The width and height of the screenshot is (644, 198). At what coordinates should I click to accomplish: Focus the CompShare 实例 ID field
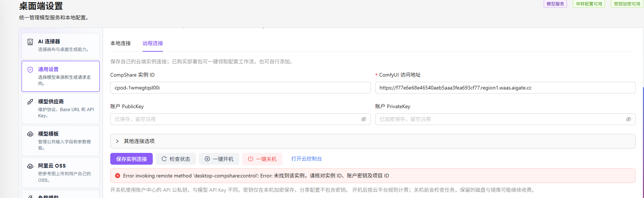(x=240, y=88)
